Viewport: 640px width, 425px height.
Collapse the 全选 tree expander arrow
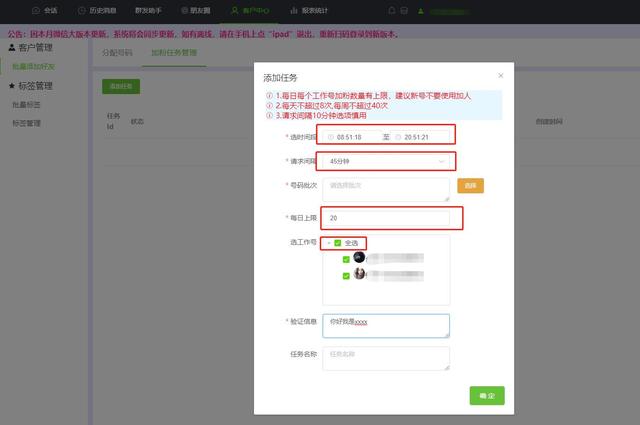click(x=328, y=243)
